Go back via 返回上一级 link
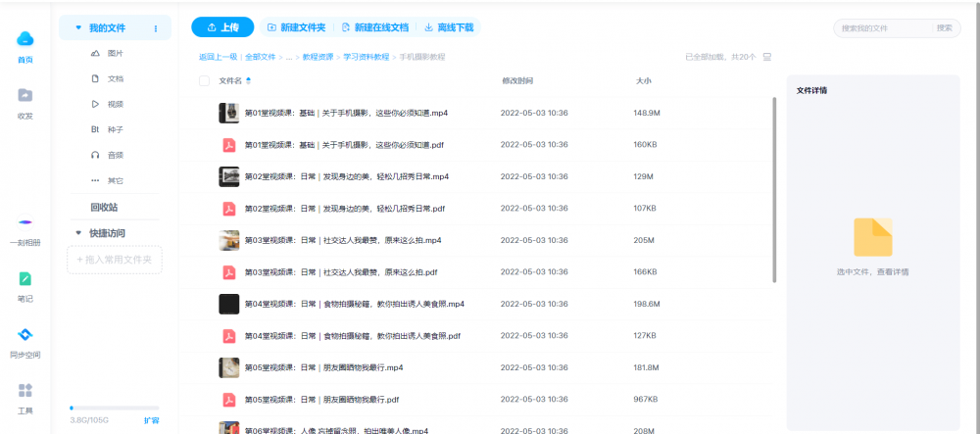Viewport: 980px width, 434px height. click(219, 57)
